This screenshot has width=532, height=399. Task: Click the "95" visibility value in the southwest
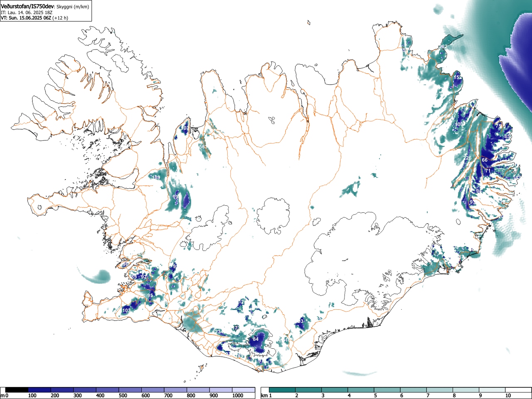pos(150,296)
